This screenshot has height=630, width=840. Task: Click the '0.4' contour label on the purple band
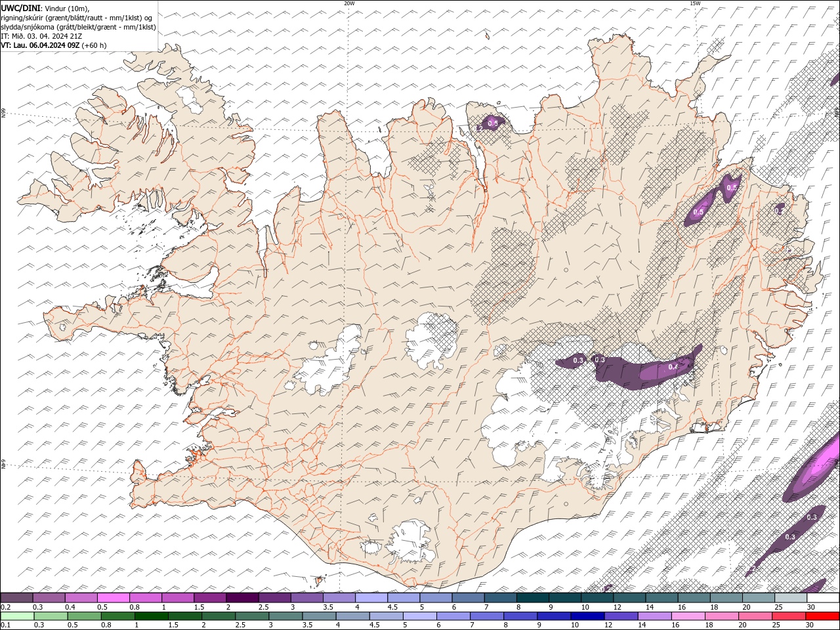point(673,367)
